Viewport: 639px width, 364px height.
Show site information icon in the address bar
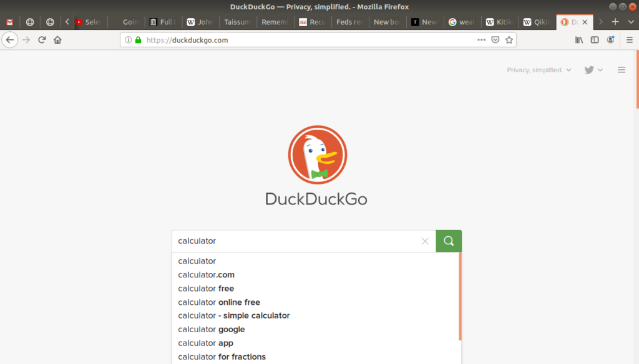(129, 40)
